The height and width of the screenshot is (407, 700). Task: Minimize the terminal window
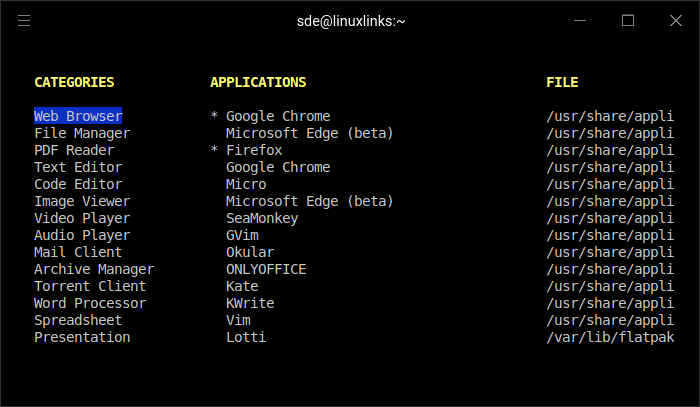(x=581, y=20)
